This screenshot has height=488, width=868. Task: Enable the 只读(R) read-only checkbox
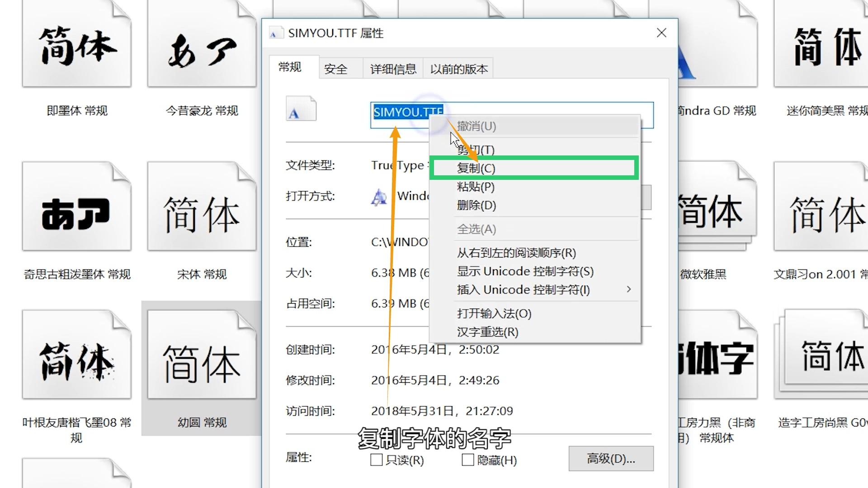coord(376,460)
